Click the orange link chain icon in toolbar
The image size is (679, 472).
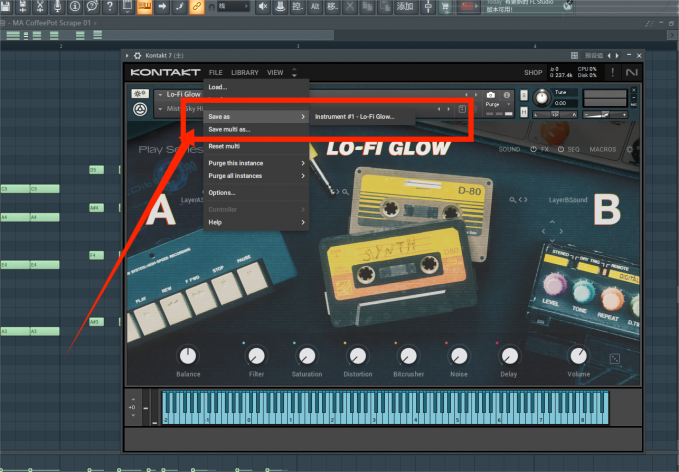point(197,6)
